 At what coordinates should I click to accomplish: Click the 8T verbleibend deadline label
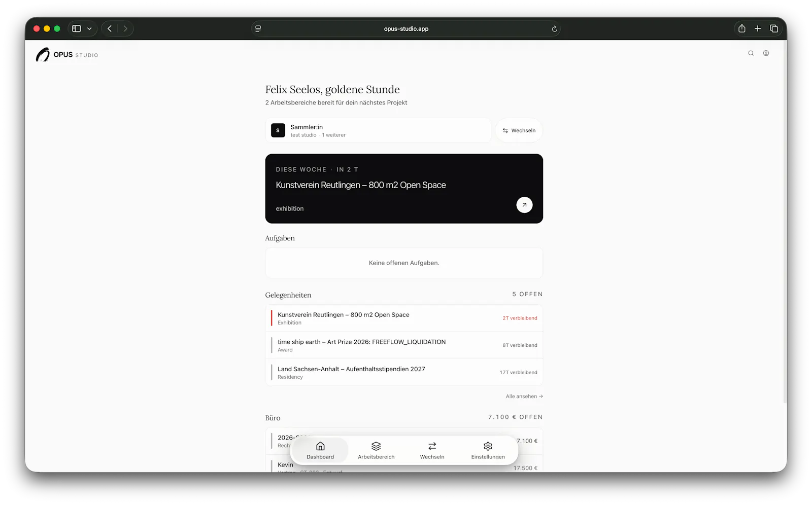520,345
